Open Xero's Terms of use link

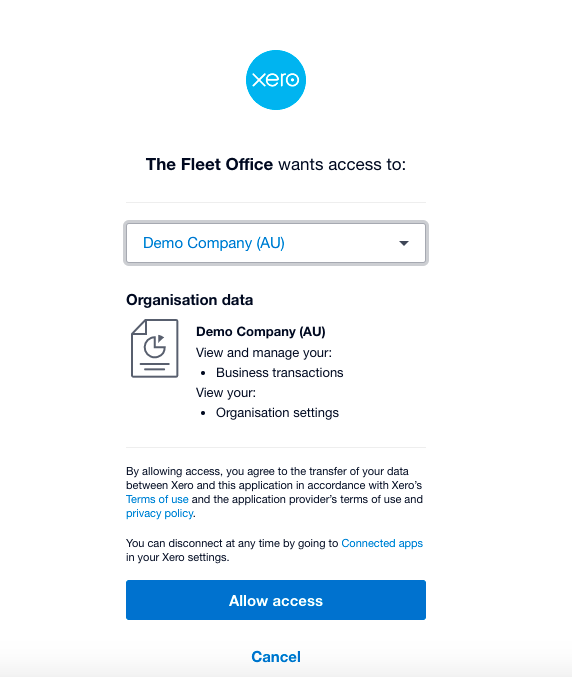(157, 499)
